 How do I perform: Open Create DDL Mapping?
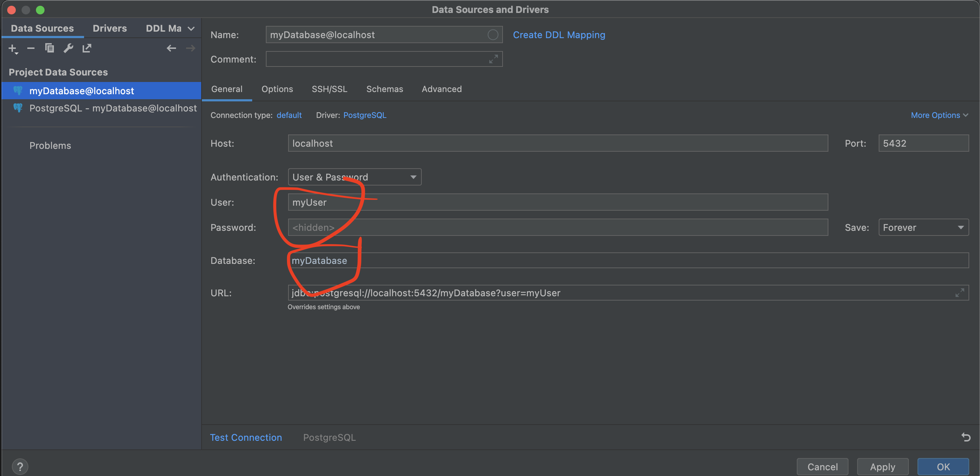click(x=559, y=35)
